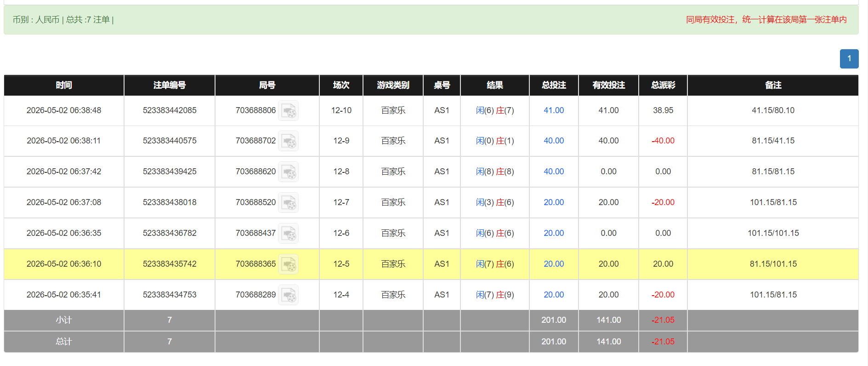Click timestamp 2026-05-02 06:37:08
The image size is (868, 366).
click(64, 202)
